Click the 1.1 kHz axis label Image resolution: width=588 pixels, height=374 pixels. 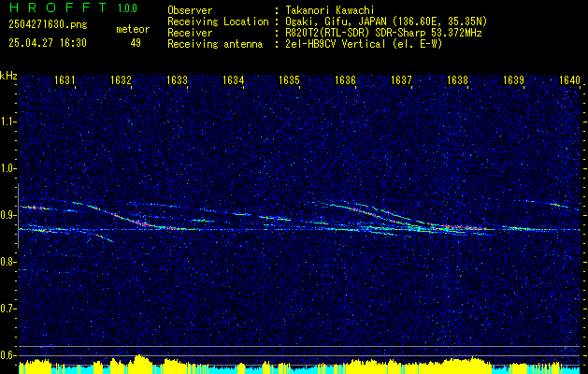(x=7, y=122)
